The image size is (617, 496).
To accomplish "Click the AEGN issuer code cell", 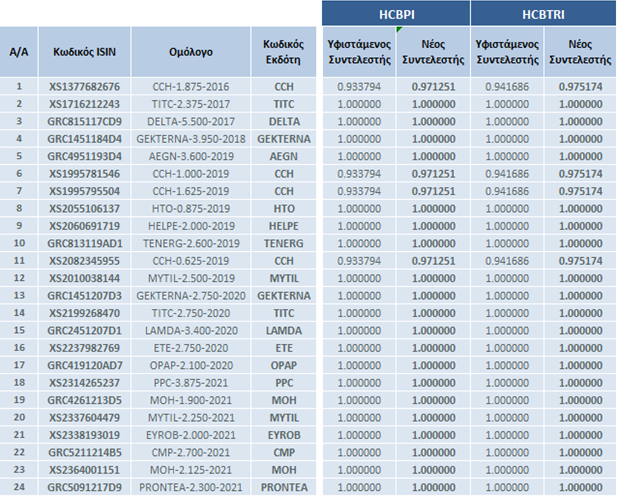I will click(x=283, y=156).
